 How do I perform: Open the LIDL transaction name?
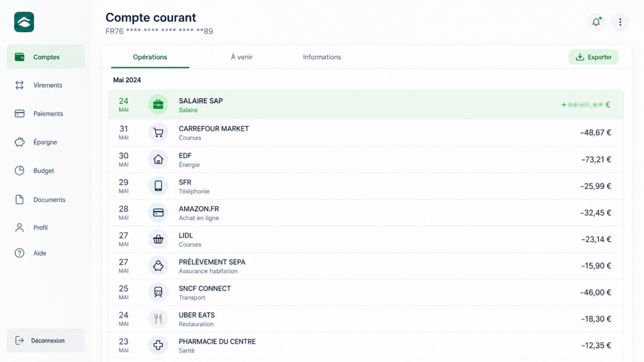[186, 236]
